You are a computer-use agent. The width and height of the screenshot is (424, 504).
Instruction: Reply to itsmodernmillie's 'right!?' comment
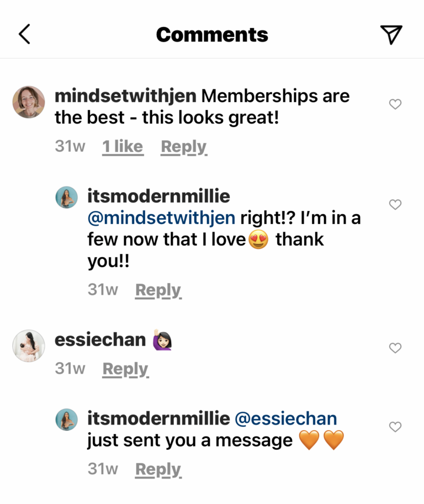(158, 290)
